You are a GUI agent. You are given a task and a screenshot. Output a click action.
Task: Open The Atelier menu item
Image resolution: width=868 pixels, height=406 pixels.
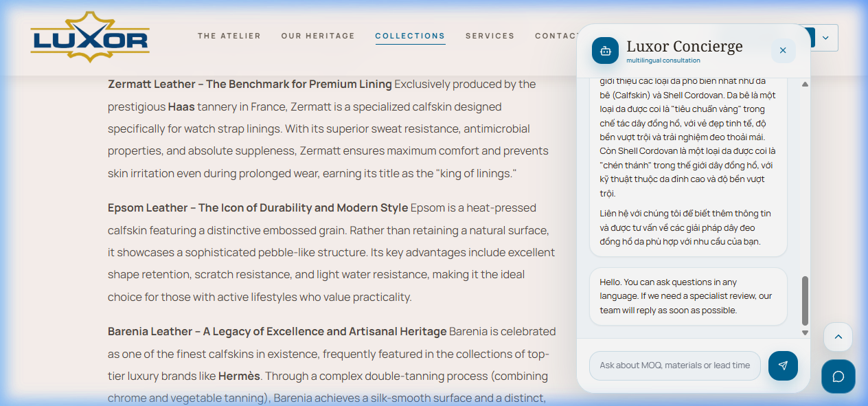[229, 36]
